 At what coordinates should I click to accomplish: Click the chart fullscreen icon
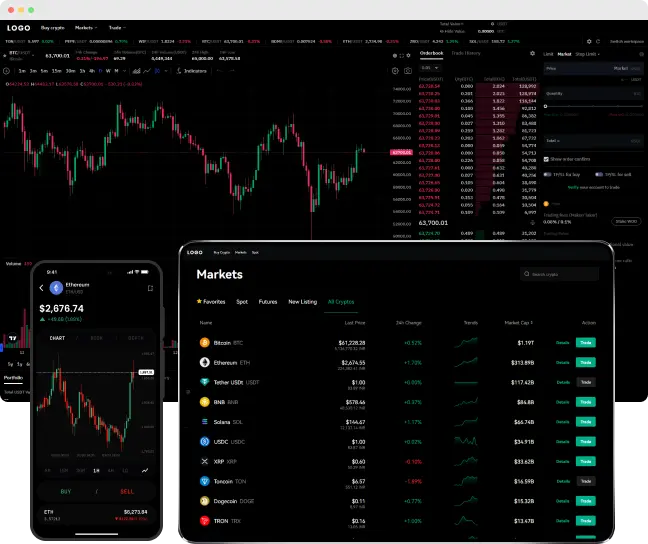401,55
